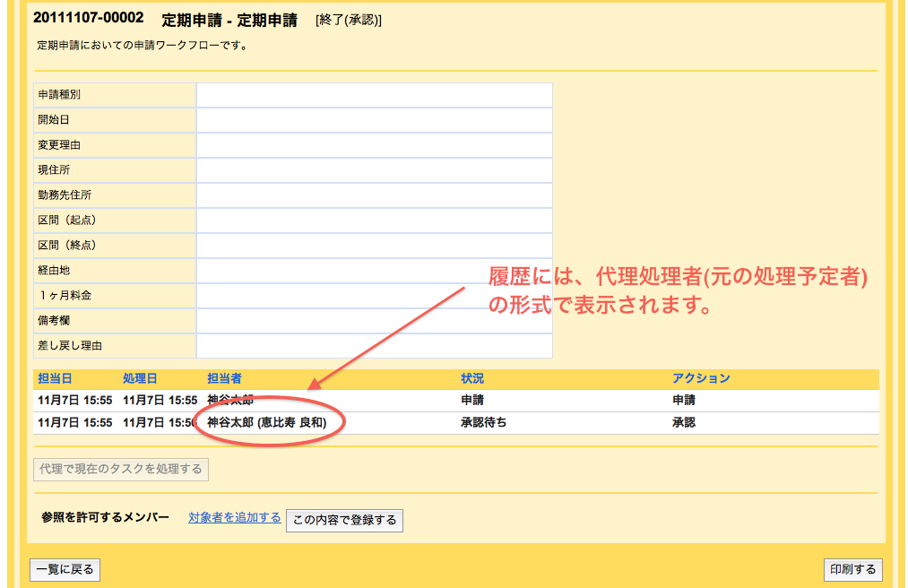Click the アクション column header

pos(701,379)
